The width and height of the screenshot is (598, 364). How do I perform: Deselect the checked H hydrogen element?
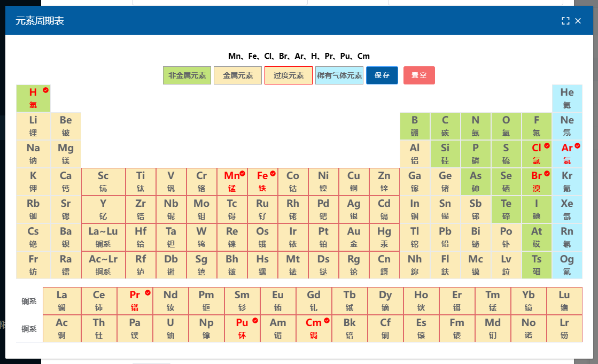[33, 98]
